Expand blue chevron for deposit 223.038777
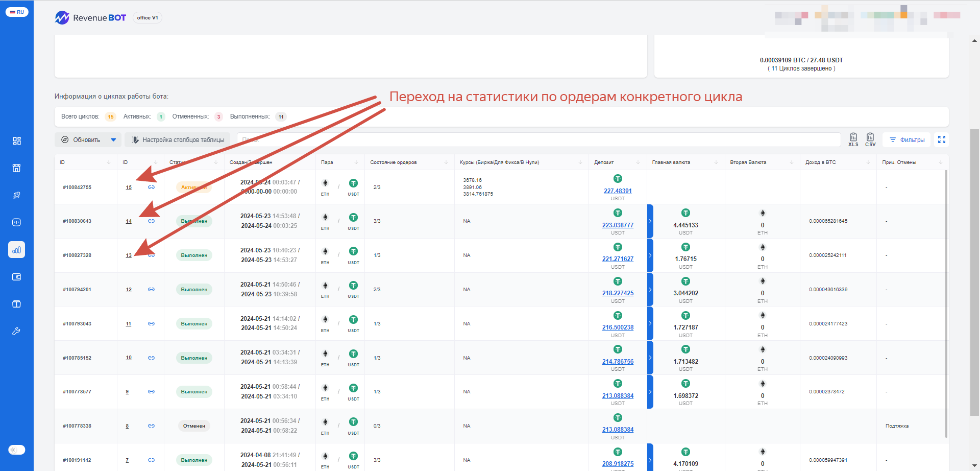Viewport: 980px width, 471px height. 650,221
